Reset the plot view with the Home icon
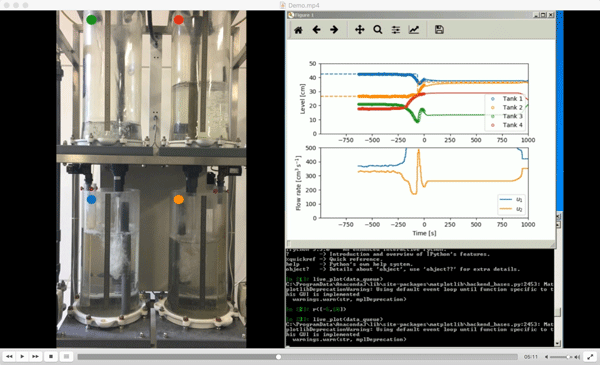 [x=298, y=30]
